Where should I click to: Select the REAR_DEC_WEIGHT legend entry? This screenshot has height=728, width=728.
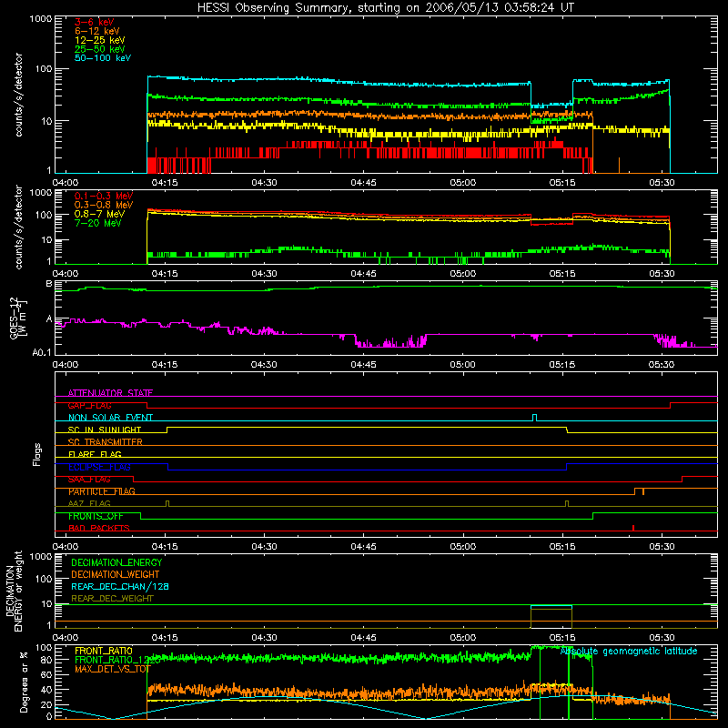112,599
